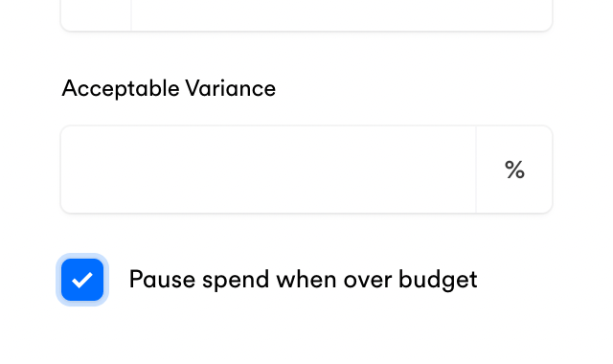The image size is (613, 364).
Task: Click the prefix segment of the top field
Action: tap(96, 15)
